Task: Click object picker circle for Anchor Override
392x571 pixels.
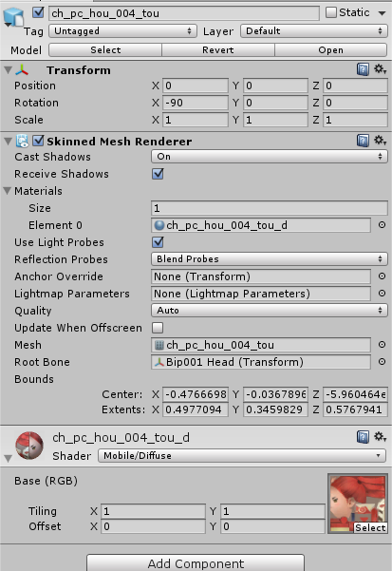Action: (382, 276)
